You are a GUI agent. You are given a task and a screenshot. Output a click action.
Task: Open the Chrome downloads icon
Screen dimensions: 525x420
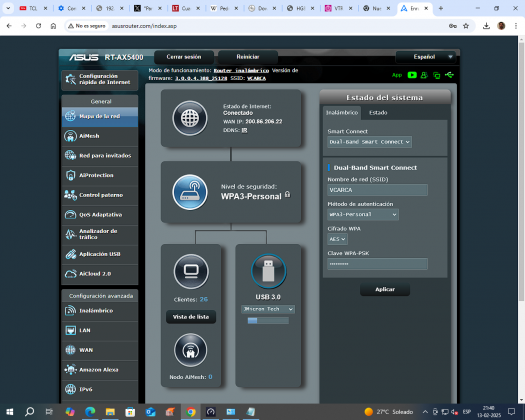tap(486, 26)
